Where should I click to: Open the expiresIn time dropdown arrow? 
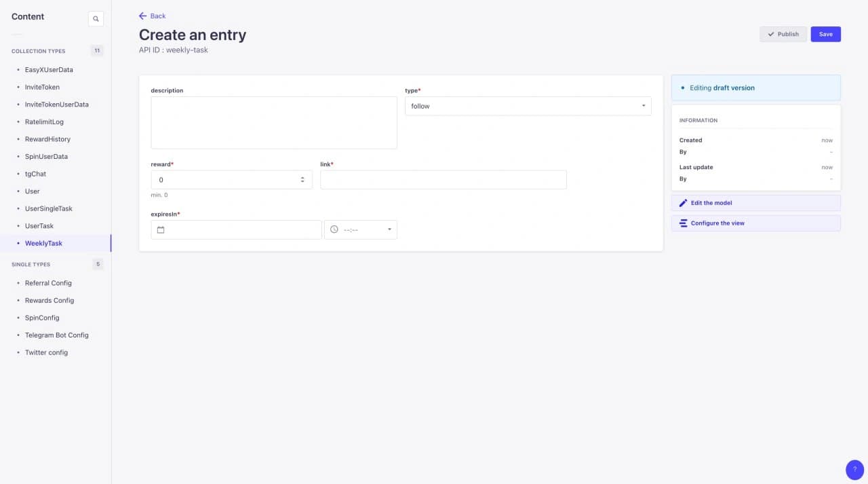coord(389,229)
